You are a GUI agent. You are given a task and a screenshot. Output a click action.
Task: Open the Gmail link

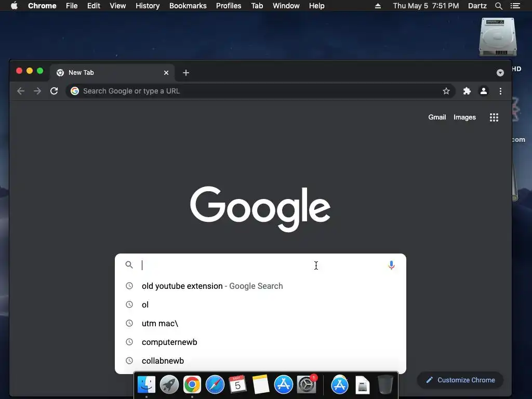tap(437, 117)
